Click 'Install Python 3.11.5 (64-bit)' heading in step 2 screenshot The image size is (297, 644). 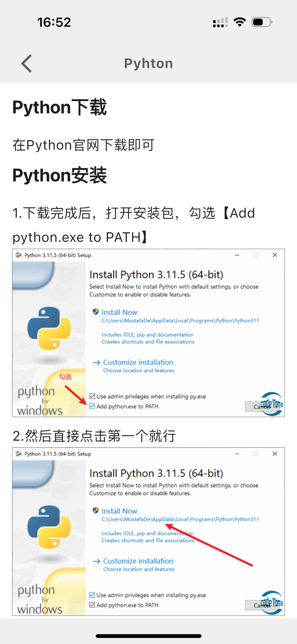(156, 473)
